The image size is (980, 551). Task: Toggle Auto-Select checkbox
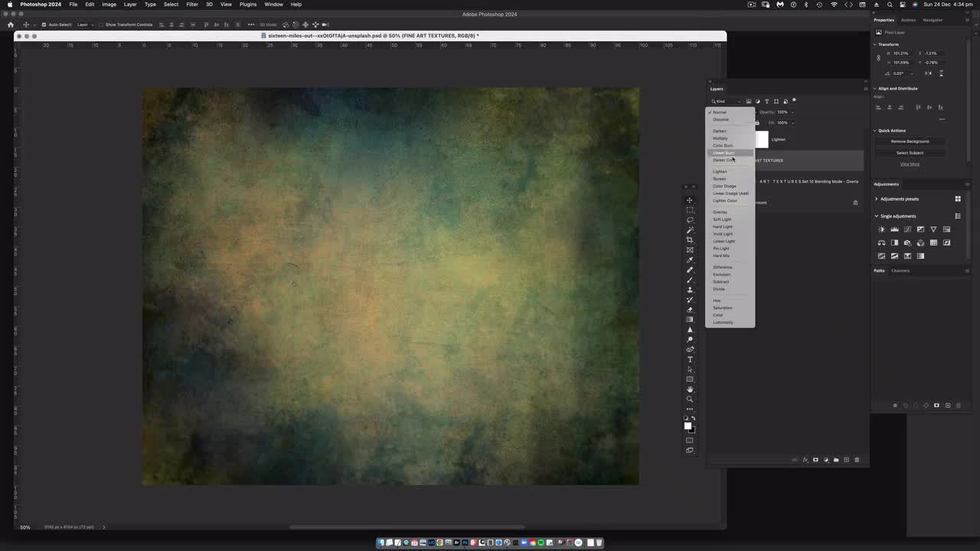[44, 24]
